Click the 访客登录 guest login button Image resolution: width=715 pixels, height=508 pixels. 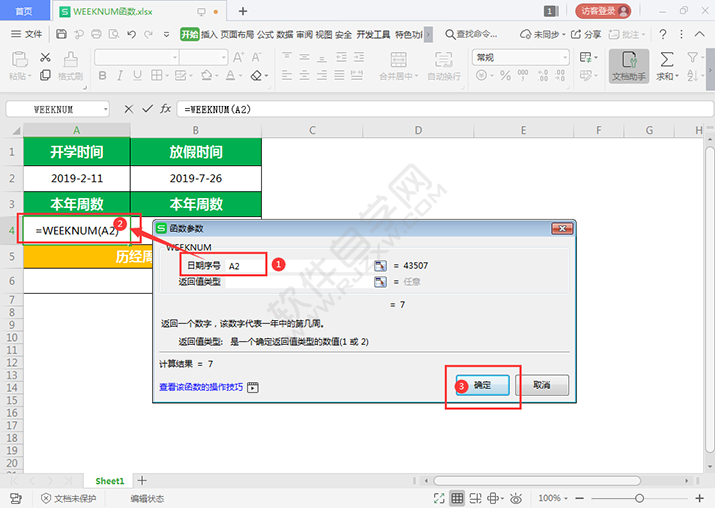(603, 11)
